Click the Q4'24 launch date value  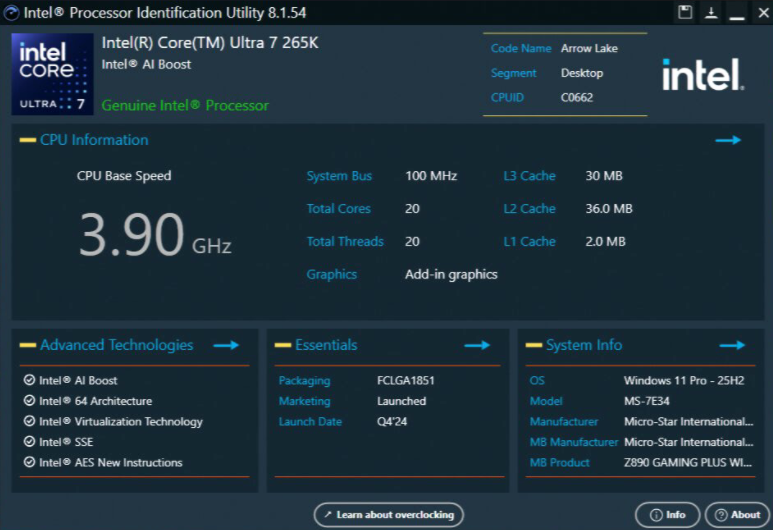pyautogui.click(x=392, y=422)
